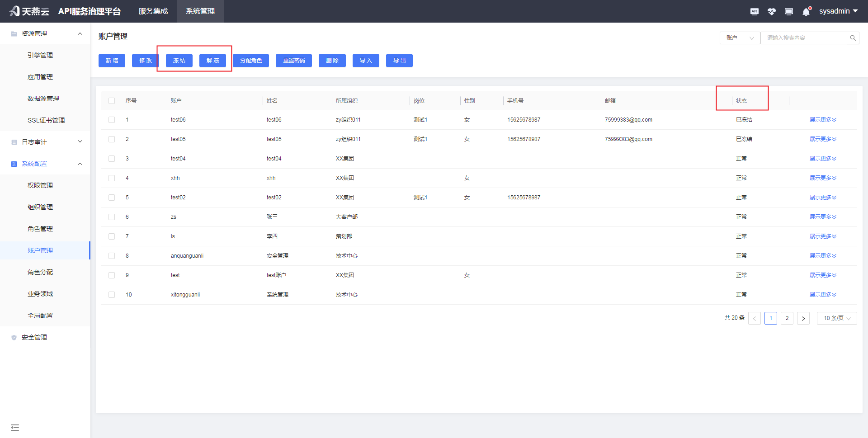Open the 10 条/页 page size dropdown
868x438 pixels.
pos(836,318)
